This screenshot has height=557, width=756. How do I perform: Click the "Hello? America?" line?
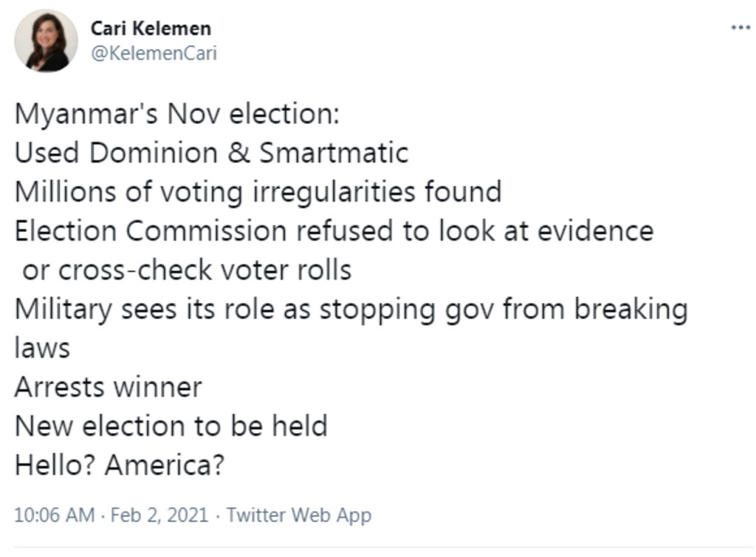(x=119, y=465)
